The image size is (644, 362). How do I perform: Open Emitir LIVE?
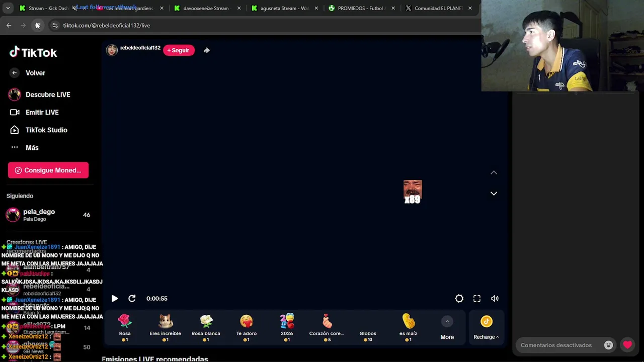[x=34, y=112]
